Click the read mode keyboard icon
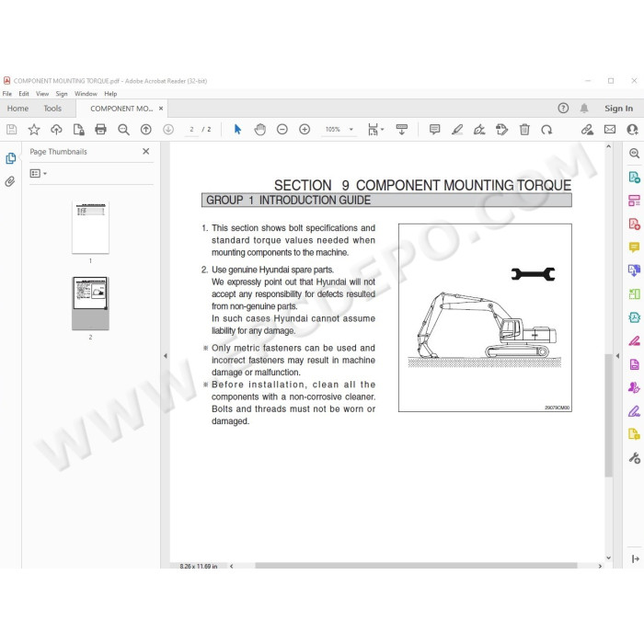 [x=402, y=130]
